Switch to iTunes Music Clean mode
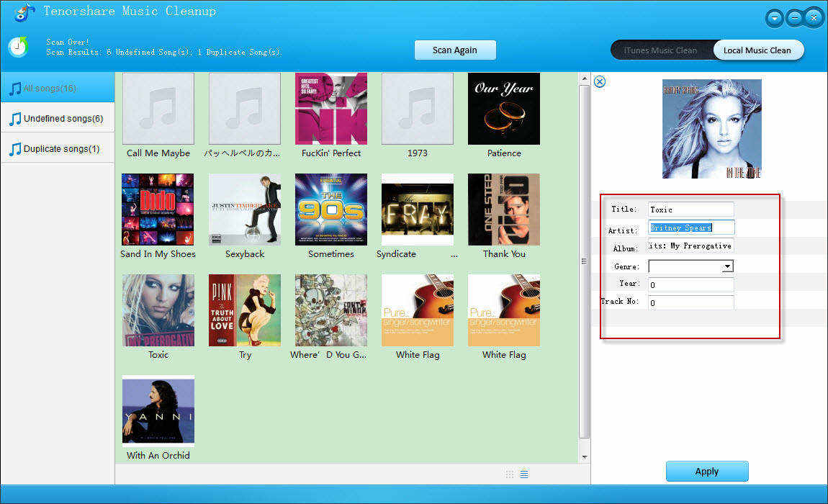The image size is (828, 504). point(660,50)
